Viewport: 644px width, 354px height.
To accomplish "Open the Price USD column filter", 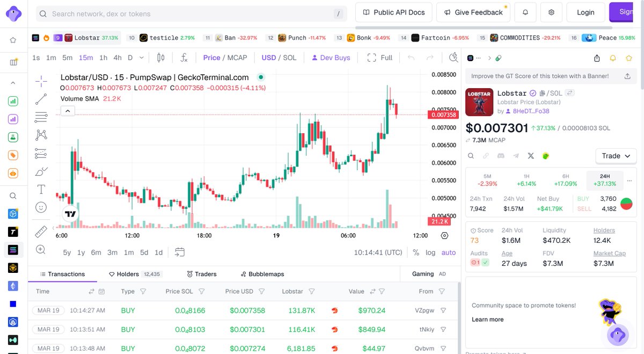I will (261, 292).
